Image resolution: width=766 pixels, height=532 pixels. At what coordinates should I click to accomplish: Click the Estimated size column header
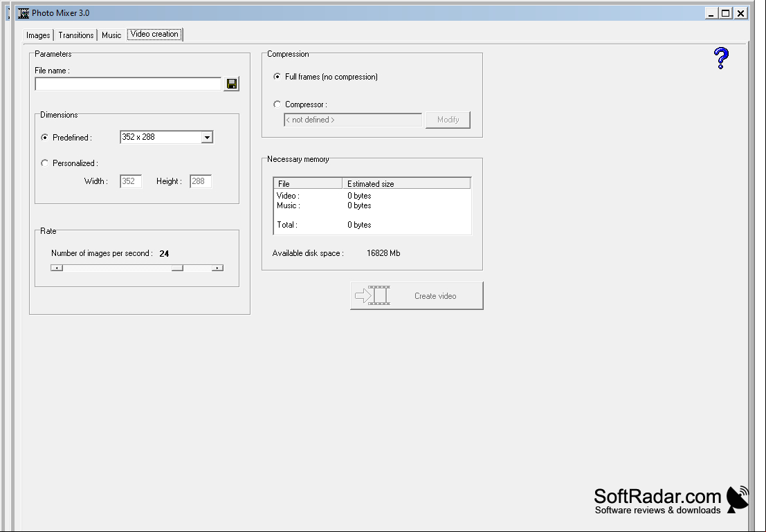(406, 184)
